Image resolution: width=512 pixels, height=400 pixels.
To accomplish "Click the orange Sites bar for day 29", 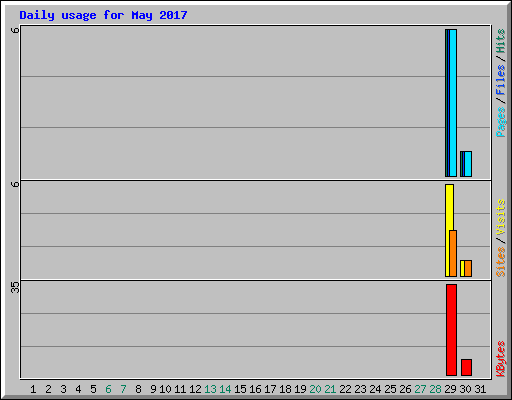I will 453,253.
